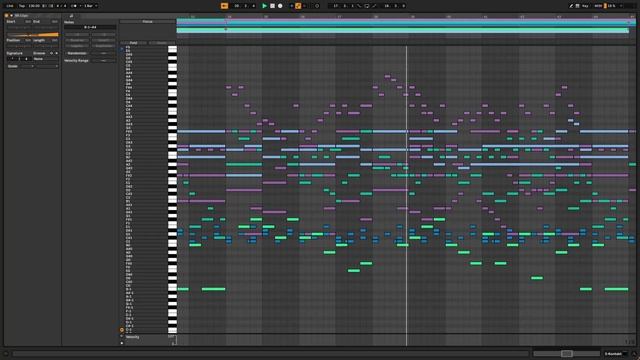Click the orange lane selector icon near Velocity
The image size is (640, 360).
pyautogui.click(x=122, y=330)
